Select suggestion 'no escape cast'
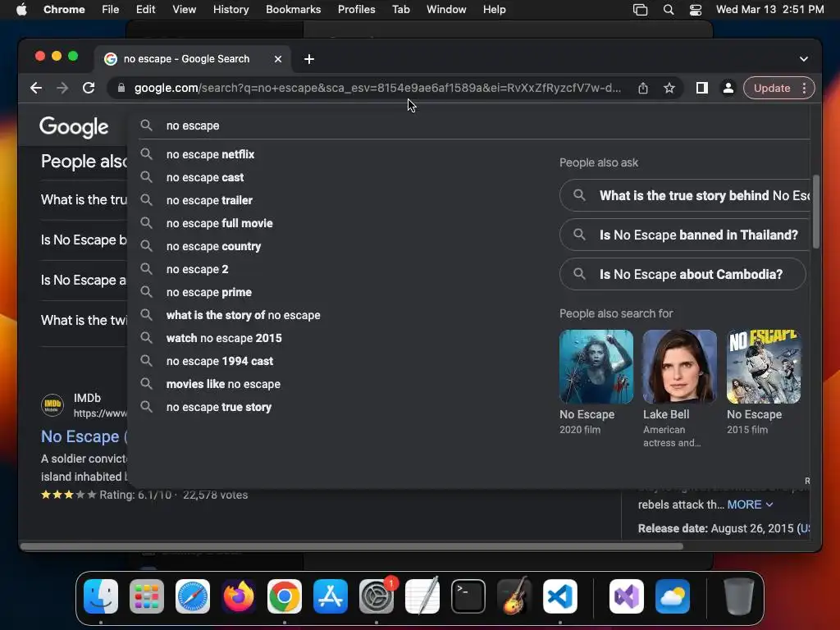 click(x=204, y=177)
